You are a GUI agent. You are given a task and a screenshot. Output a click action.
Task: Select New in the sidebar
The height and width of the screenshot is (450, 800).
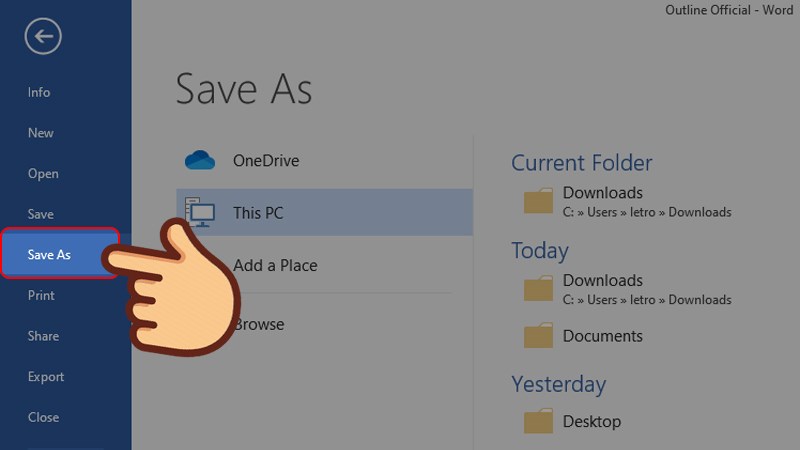(x=41, y=133)
